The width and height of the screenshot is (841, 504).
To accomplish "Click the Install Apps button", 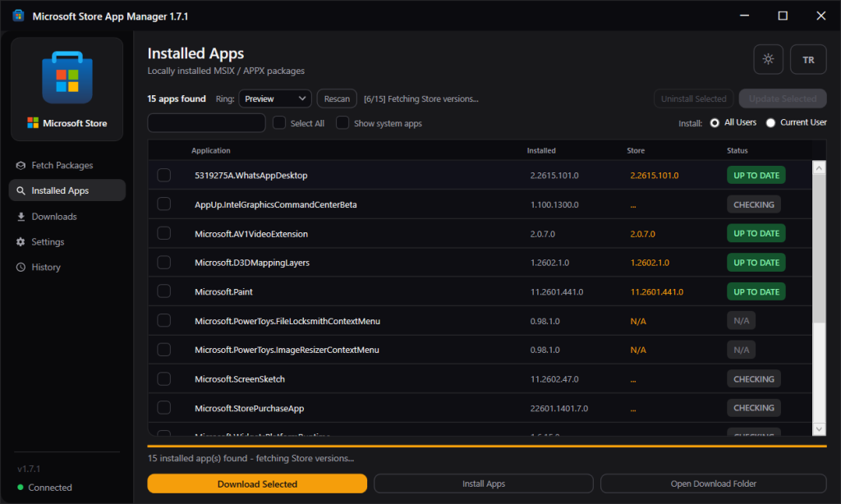I will [483, 483].
